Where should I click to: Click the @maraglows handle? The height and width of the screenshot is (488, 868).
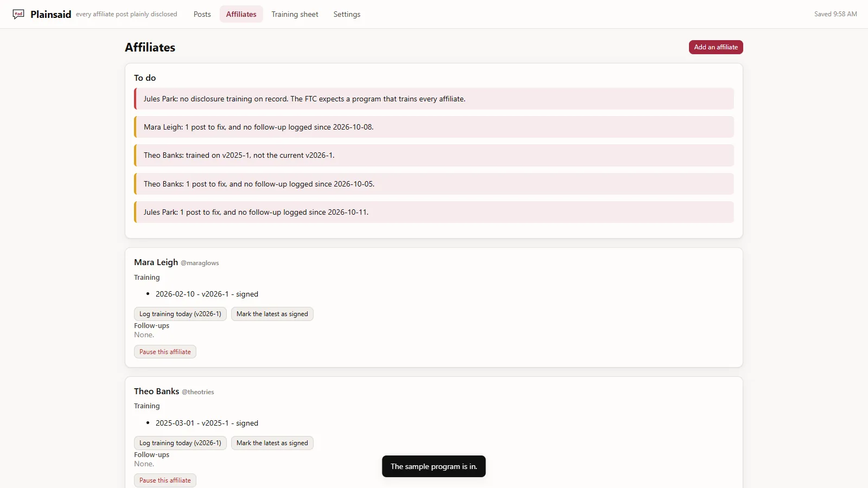(x=200, y=263)
